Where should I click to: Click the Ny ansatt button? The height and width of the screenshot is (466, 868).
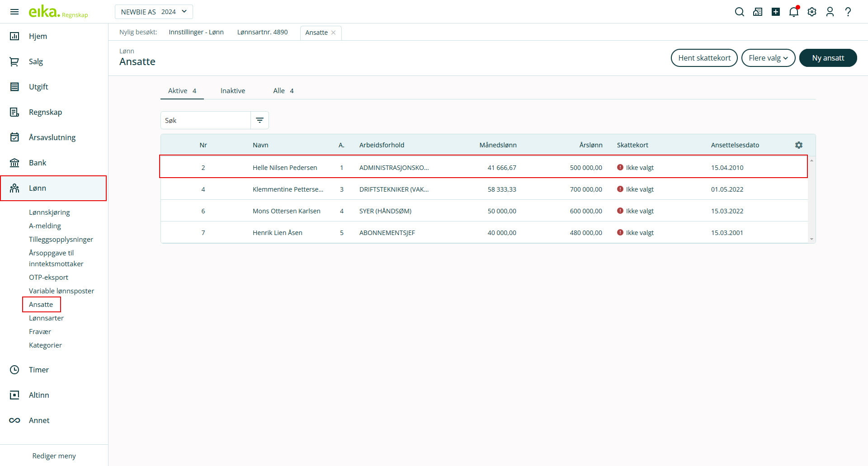coord(828,58)
